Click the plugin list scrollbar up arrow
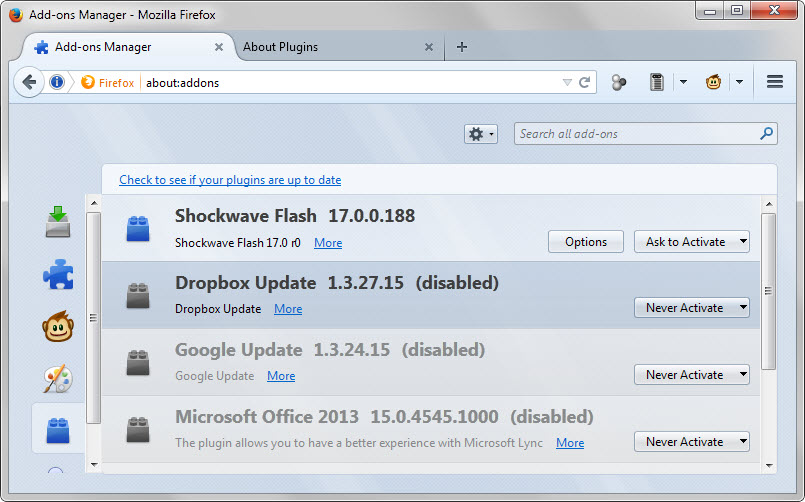This screenshot has width=805, height=502. pos(769,204)
